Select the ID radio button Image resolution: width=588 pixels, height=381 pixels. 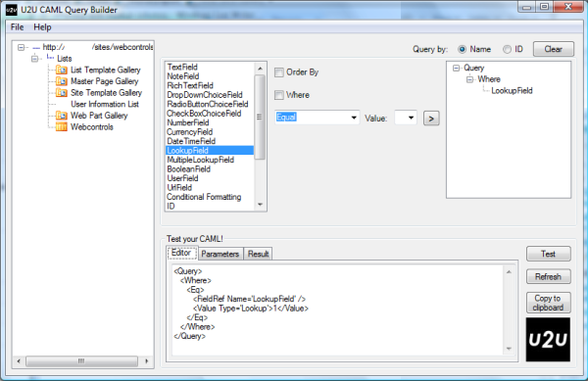507,49
